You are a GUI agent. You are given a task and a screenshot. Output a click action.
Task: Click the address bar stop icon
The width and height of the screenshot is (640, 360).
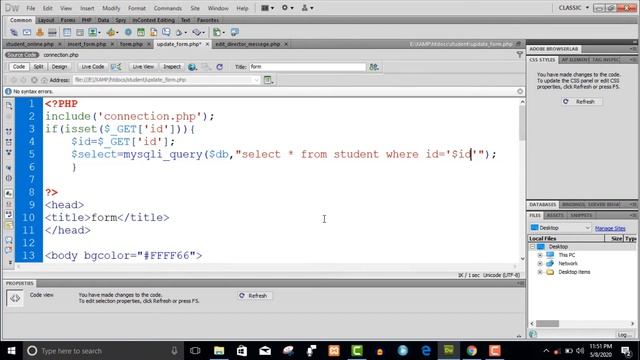34,80
